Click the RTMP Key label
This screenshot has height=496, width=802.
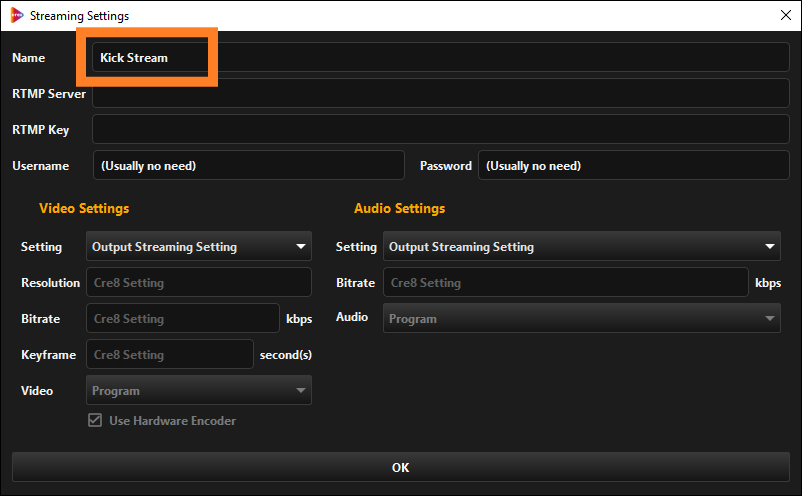click(40, 130)
